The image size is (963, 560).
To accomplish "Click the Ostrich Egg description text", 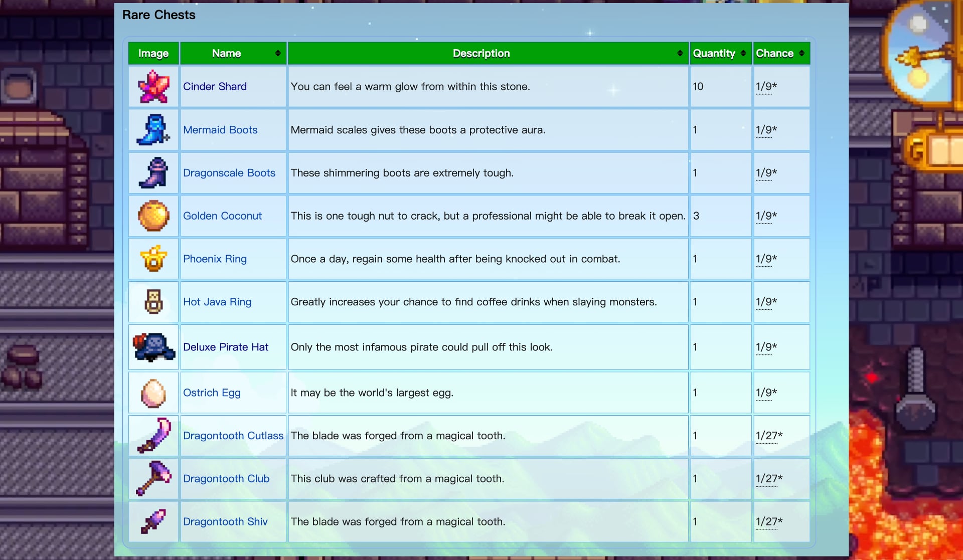I will 372,393.
